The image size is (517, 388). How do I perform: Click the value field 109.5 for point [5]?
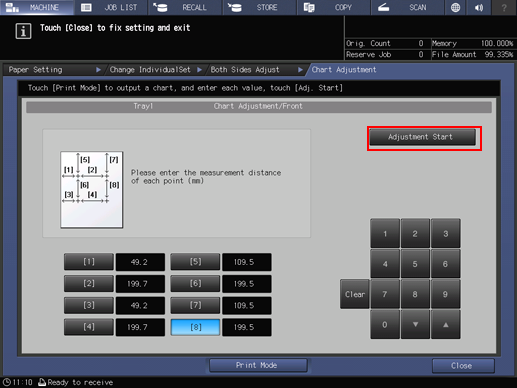[247, 262]
